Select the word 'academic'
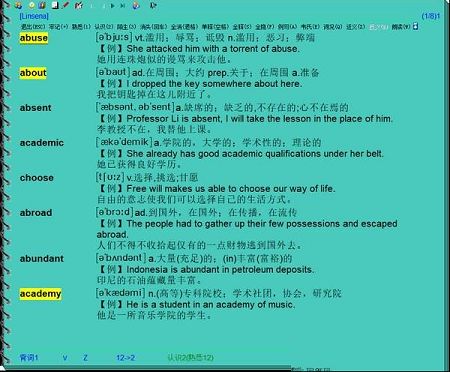450x372 pixels. click(42, 143)
